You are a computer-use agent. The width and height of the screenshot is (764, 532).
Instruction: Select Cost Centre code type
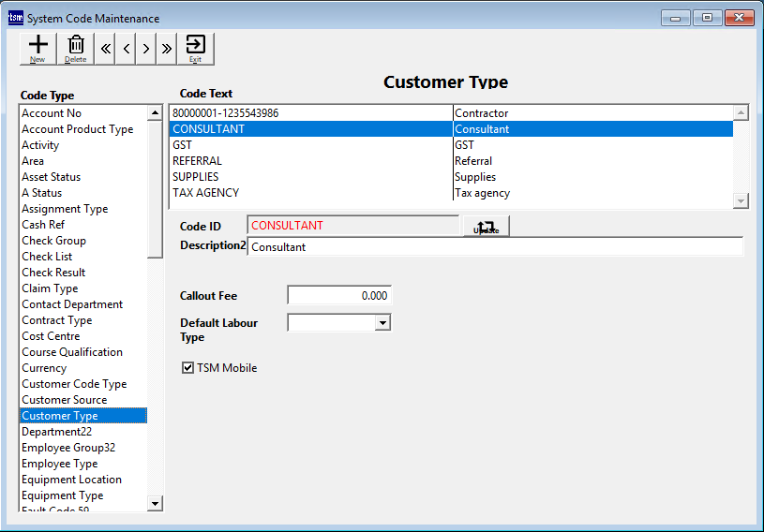point(83,336)
